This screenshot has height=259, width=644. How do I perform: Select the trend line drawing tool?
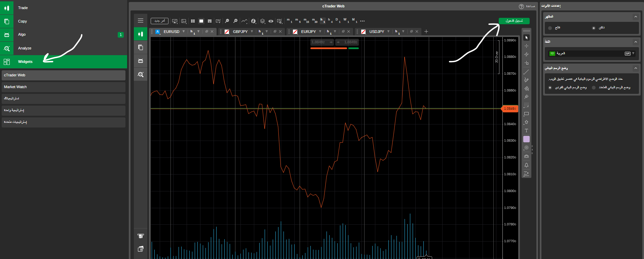526,72
